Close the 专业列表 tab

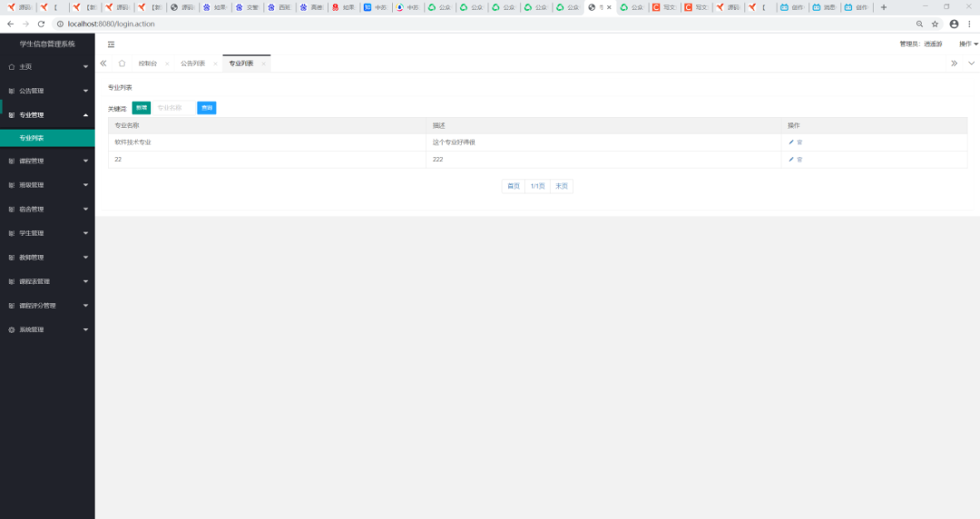[x=263, y=64]
